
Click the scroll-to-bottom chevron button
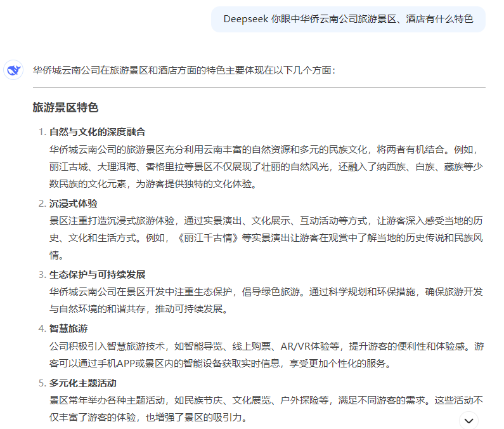(x=468, y=421)
